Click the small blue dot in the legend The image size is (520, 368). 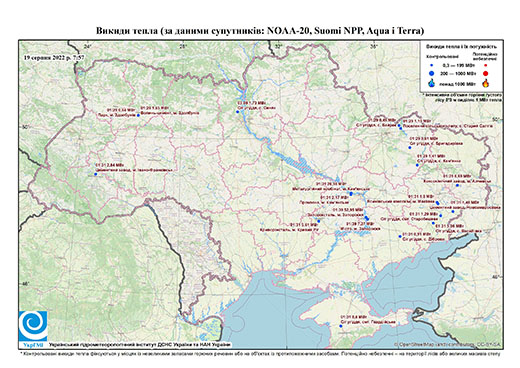click(432, 66)
